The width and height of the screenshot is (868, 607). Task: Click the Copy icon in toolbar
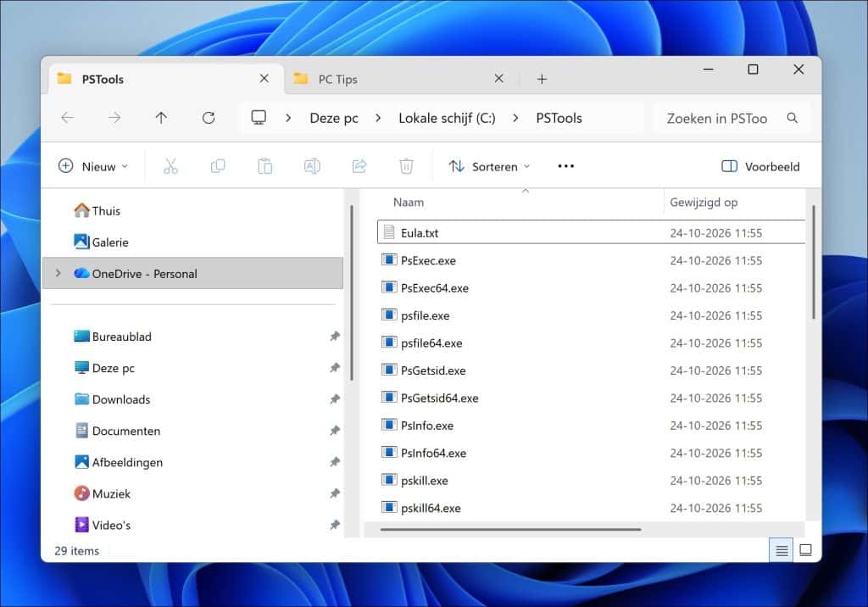218,166
